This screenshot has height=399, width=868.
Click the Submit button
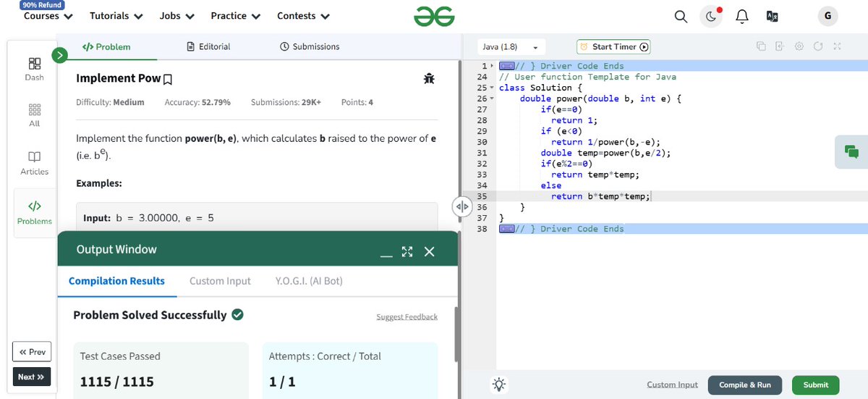815,385
